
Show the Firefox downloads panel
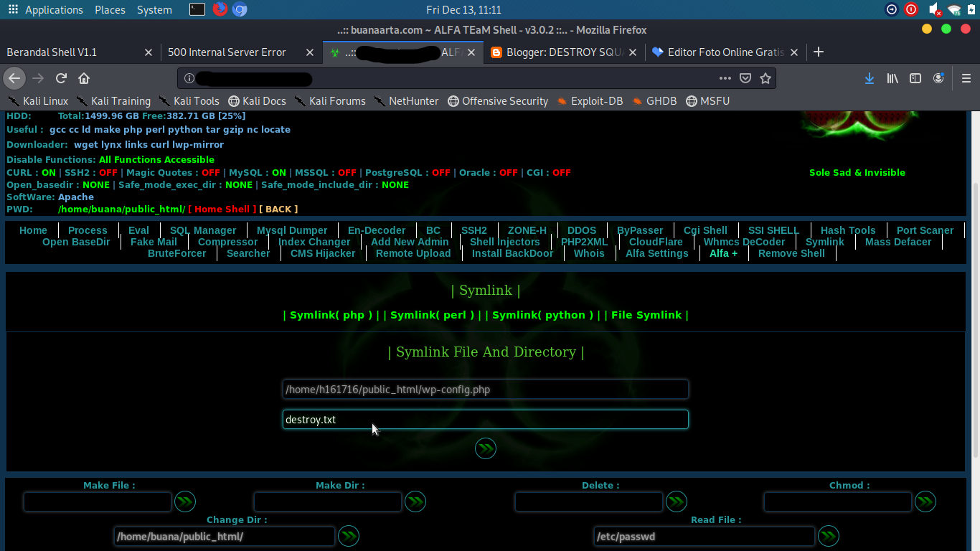tap(870, 78)
